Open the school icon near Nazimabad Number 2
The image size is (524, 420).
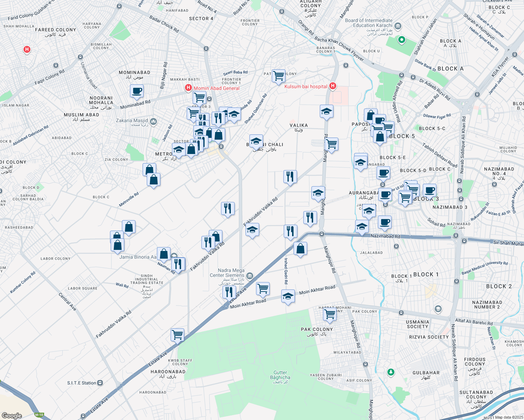click(437, 309)
